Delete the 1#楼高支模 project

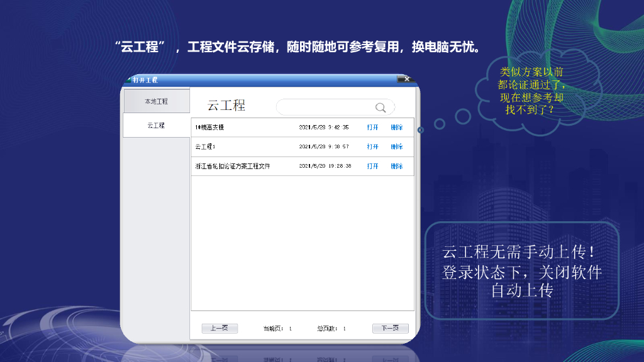click(396, 127)
